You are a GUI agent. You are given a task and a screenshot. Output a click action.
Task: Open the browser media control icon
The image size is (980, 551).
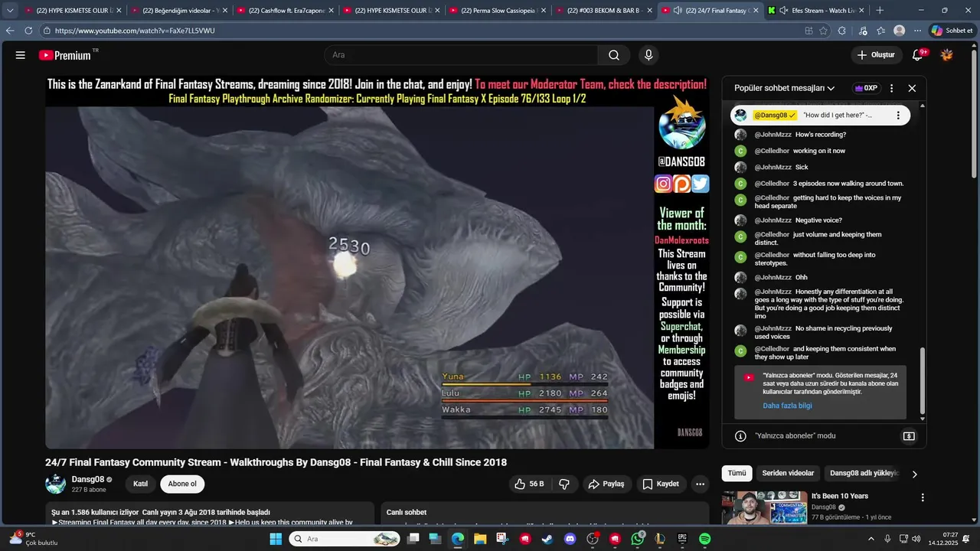click(863, 31)
